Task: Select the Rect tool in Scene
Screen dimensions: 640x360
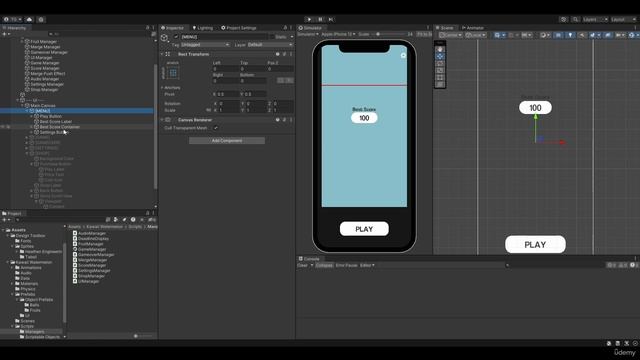Action: pyautogui.click(x=440, y=77)
